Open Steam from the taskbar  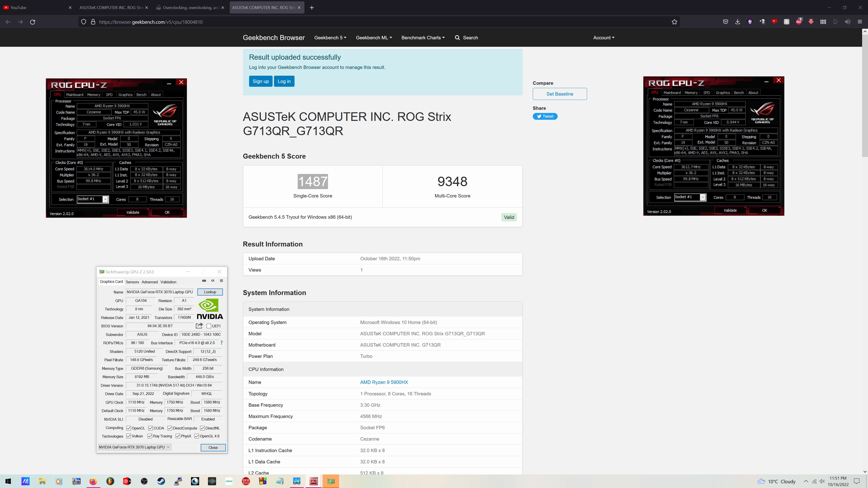pos(161,481)
